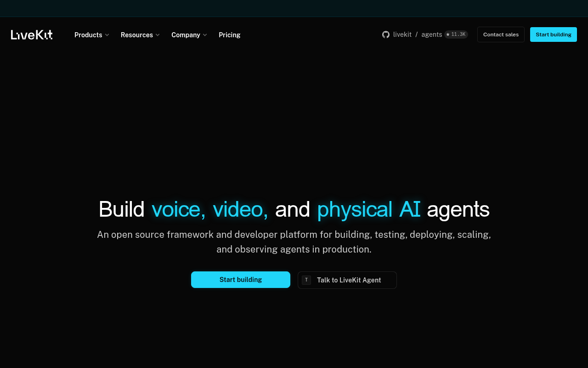Expand the Company chevron

point(205,35)
